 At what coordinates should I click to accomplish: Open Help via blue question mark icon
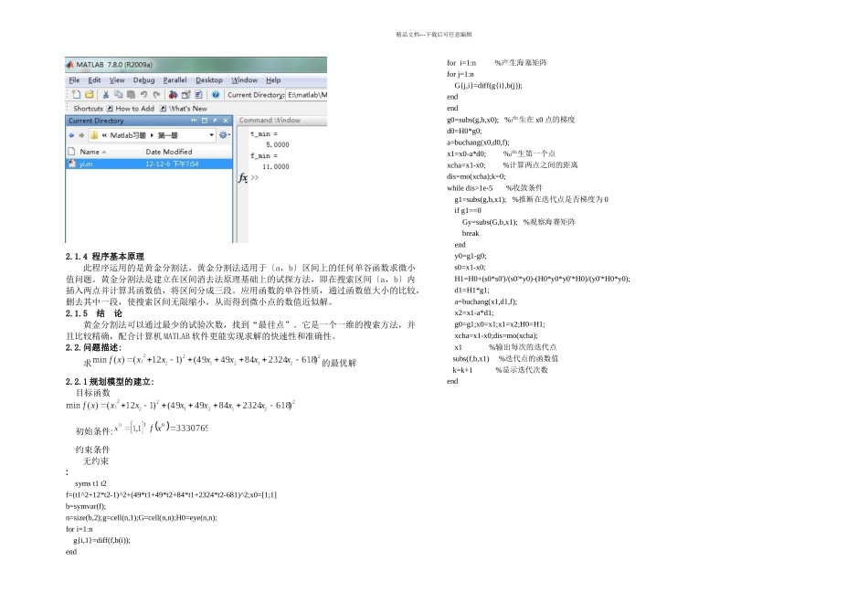click(216, 95)
